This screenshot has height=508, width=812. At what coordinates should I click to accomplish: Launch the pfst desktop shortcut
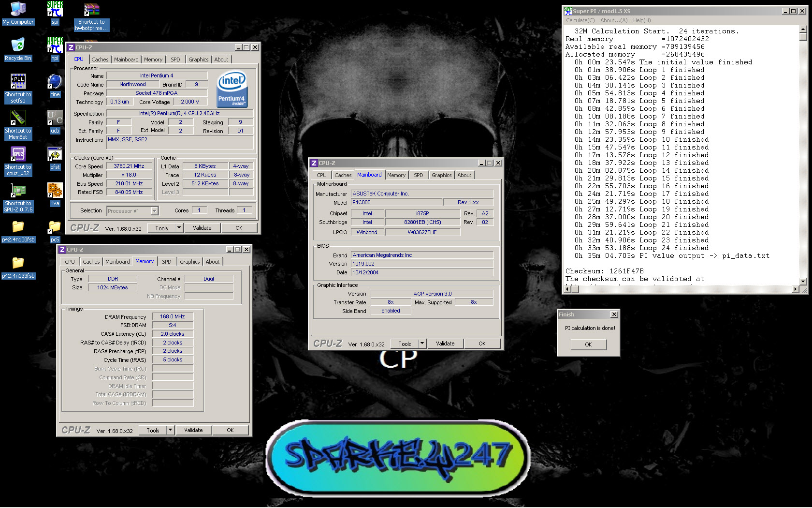pyautogui.click(x=55, y=158)
